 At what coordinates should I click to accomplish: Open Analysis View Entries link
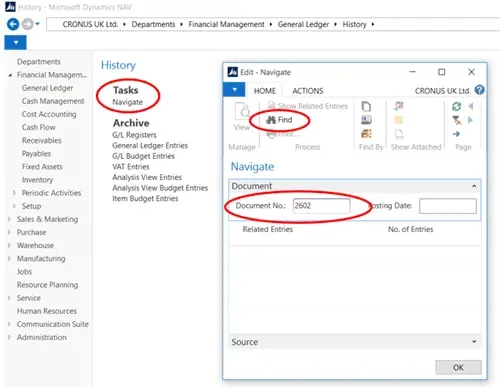pyautogui.click(x=147, y=177)
